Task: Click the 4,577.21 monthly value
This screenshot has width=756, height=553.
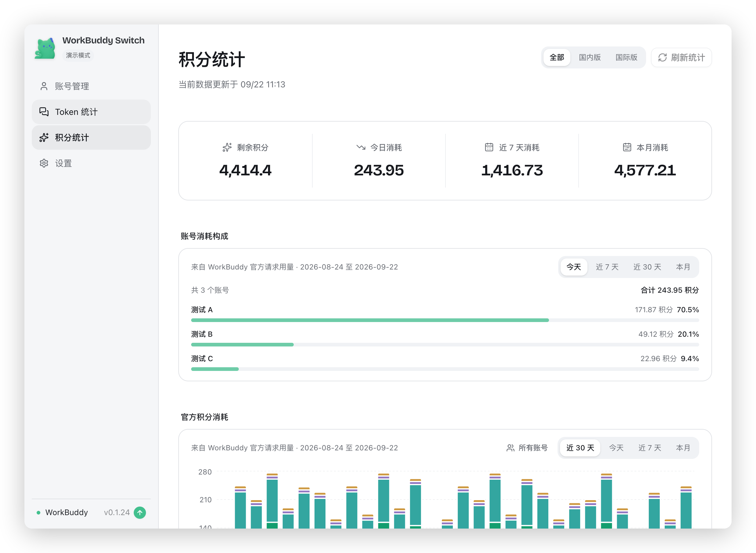Action: point(645,170)
